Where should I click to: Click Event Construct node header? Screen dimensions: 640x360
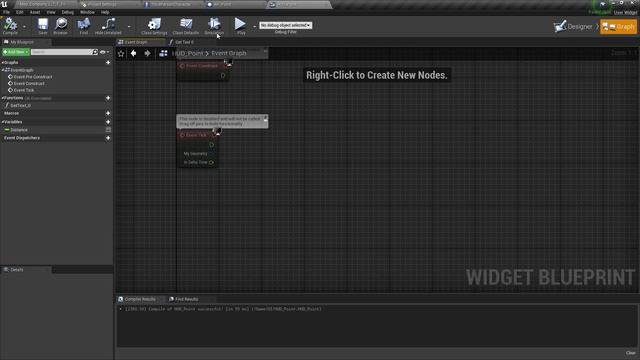(202, 66)
